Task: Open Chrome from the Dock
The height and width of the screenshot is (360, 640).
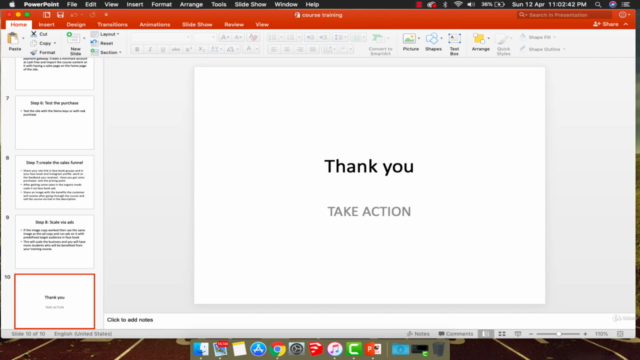Action: coord(277,349)
